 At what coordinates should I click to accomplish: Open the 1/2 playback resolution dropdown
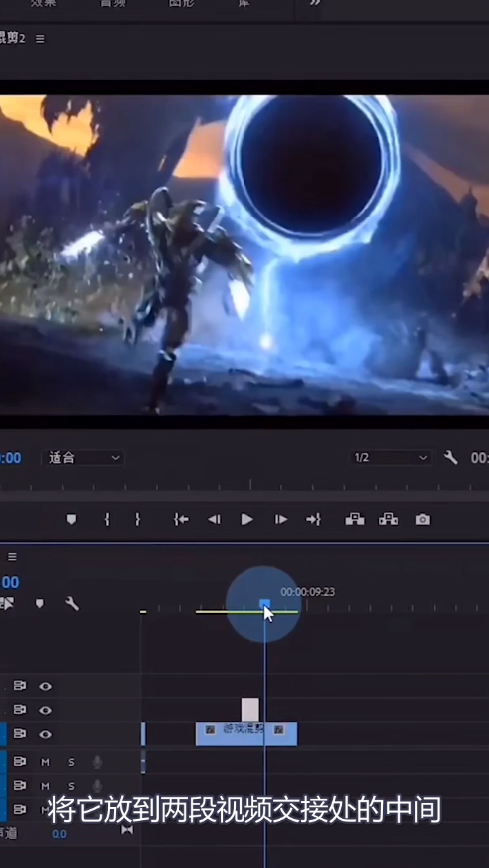391,458
